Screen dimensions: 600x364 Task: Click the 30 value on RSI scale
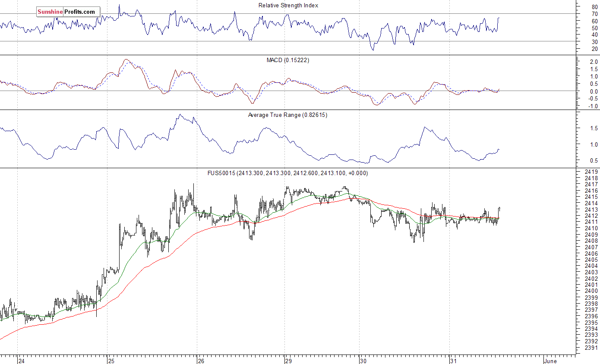point(594,42)
